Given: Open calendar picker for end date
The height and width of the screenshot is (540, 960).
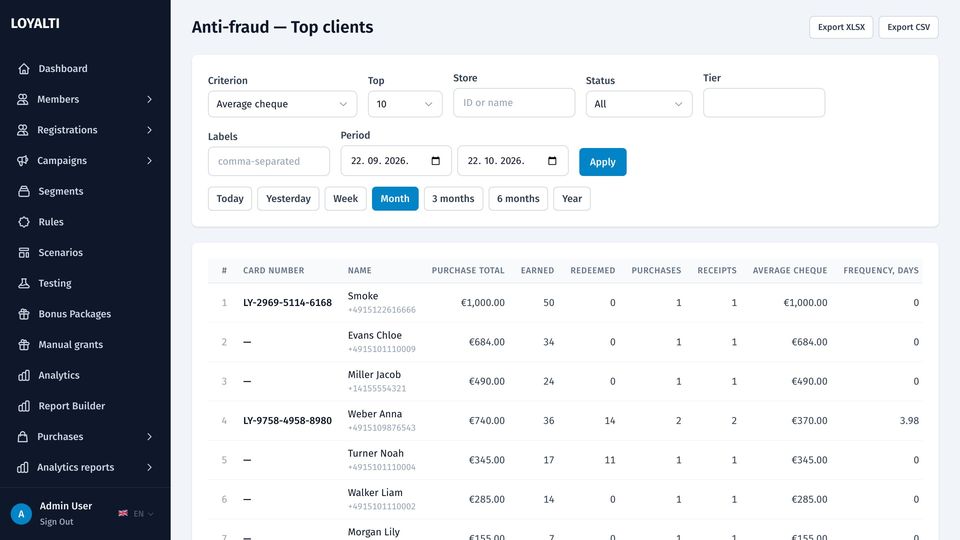Looking at the screenshot, I should point(552,160).
